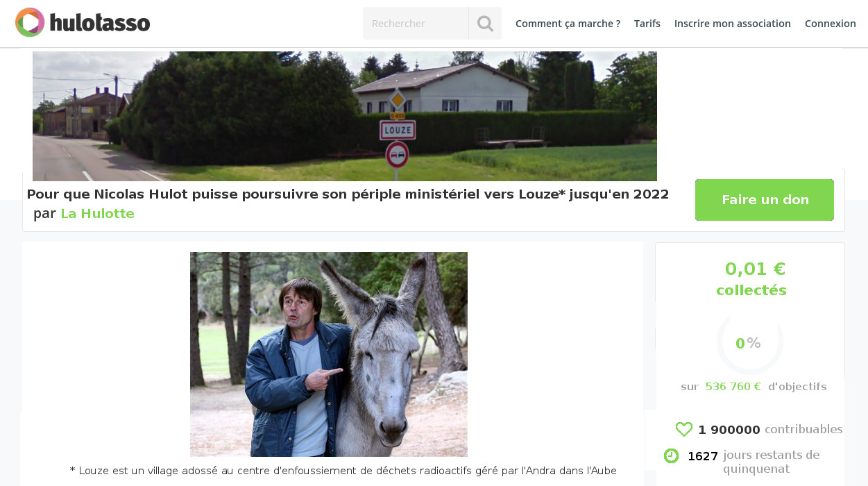The width and height of the screenshot is (868, 486).
Task: Select 'Inscrire mon association' link
Action: point(733,24)
